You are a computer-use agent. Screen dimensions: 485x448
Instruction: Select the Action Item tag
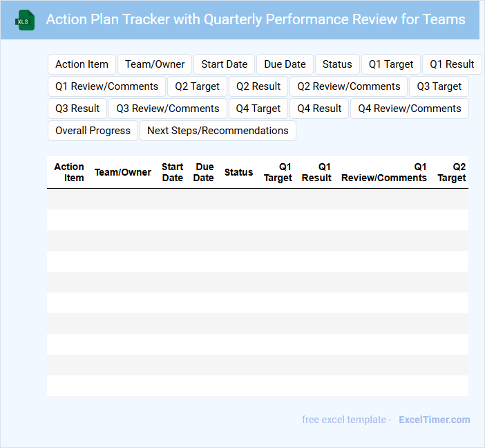pos(82,64)
